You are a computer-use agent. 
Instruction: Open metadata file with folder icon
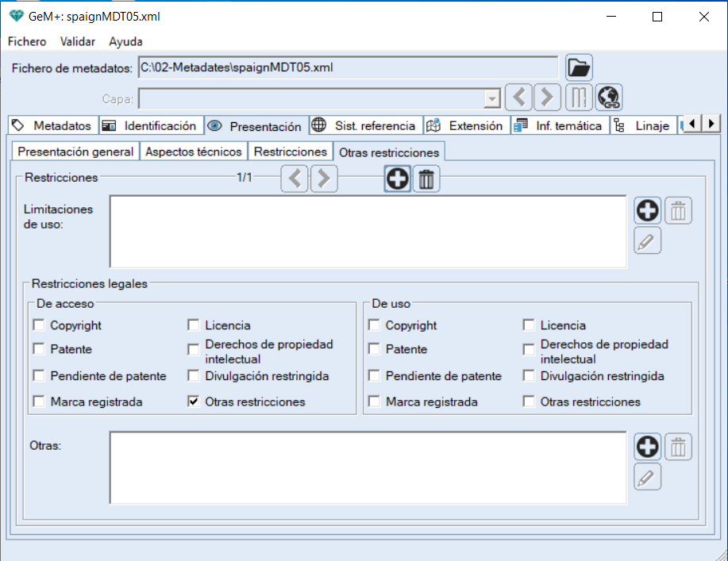pyautogui.click(x=580, y=68)
